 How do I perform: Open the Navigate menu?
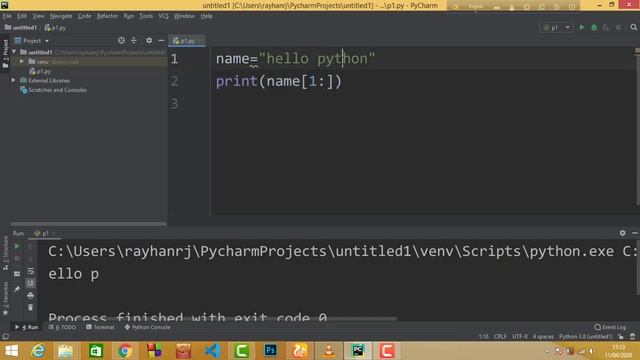pos(61,16)
